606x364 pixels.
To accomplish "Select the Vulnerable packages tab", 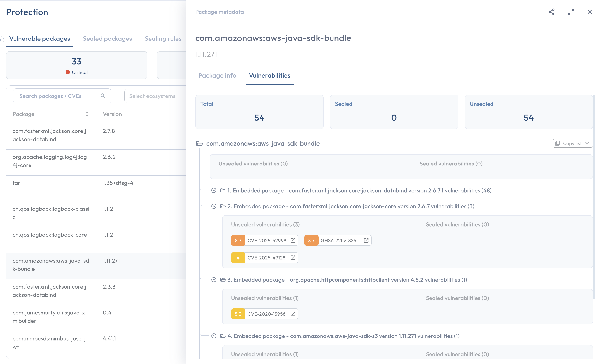I will pos(40,39).
